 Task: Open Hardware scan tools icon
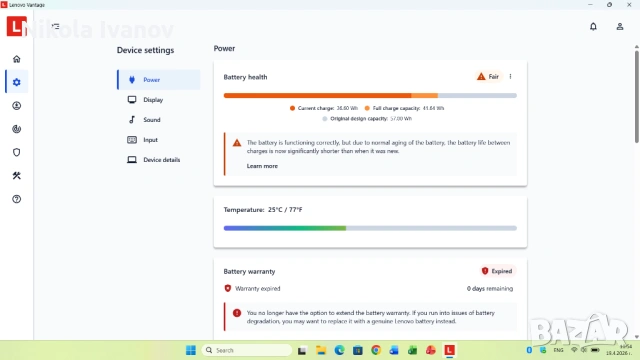pyautogui.click(x=17, y=176)
